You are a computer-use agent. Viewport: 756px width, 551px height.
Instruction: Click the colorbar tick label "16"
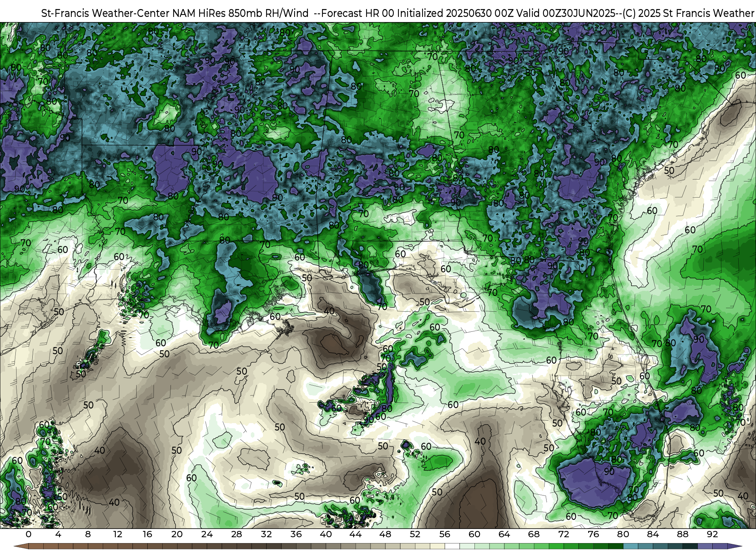(147, 534)
